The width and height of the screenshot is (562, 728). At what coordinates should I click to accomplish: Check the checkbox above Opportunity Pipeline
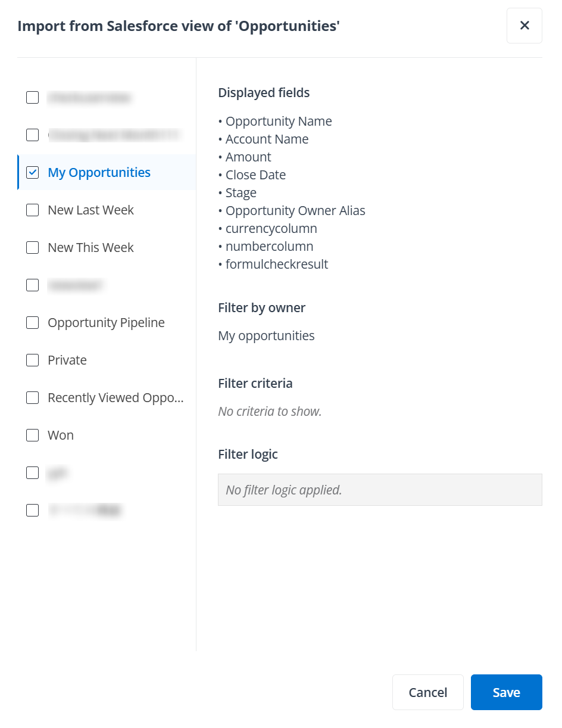tap(32, 285)
